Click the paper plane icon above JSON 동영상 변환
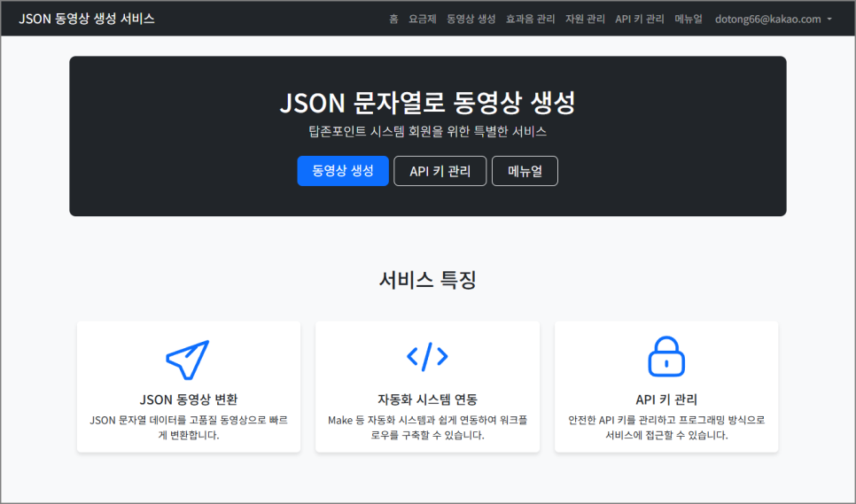 click(x=188, y=360)
